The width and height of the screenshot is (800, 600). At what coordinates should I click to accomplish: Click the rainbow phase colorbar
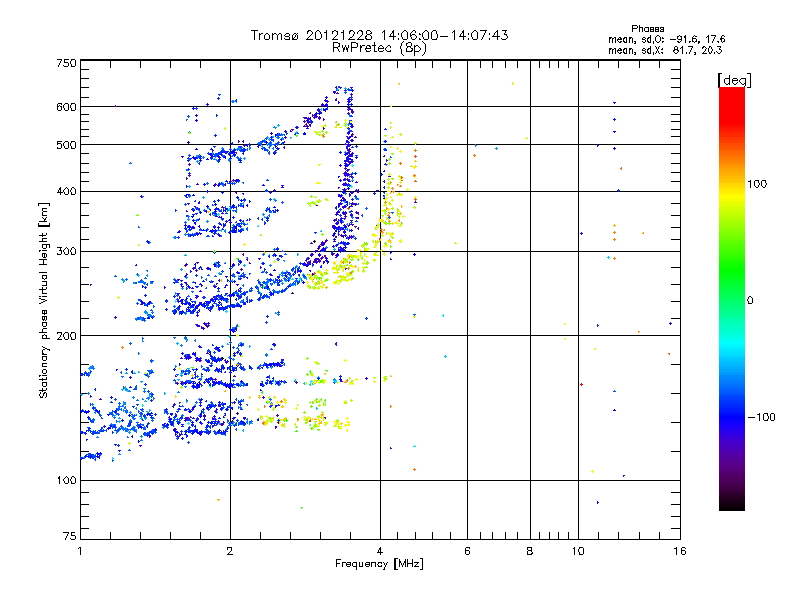732,298
